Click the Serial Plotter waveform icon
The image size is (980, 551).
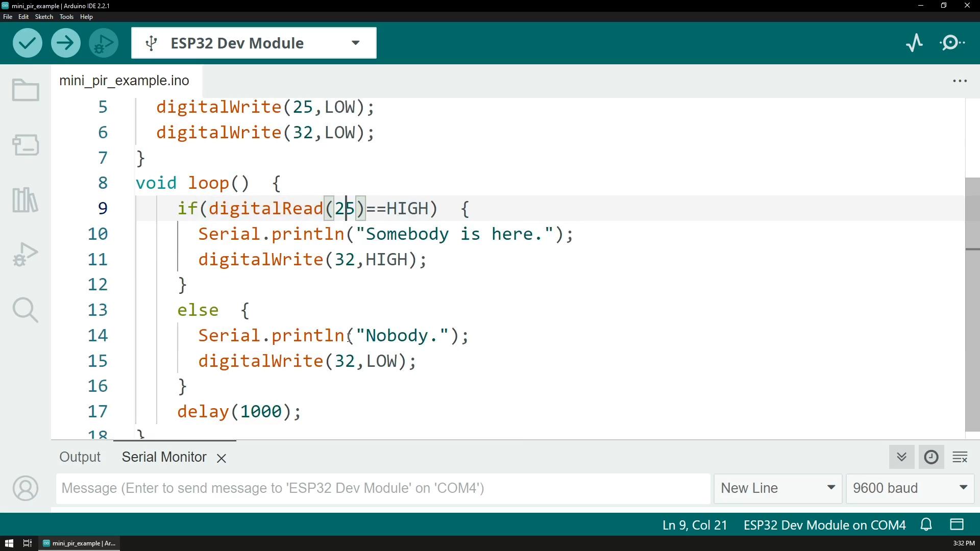(x=914, y=42)
